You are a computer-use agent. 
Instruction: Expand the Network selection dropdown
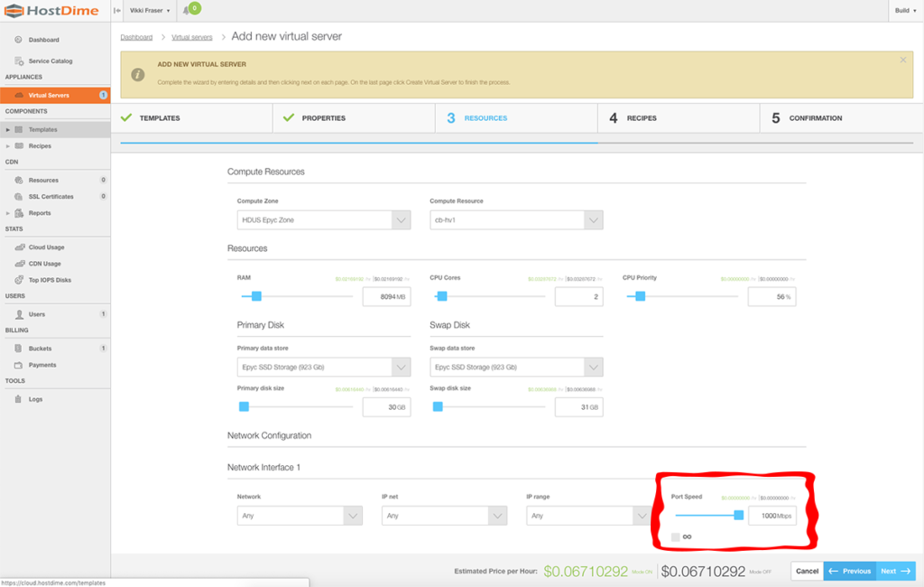click(x=299, y=516)
